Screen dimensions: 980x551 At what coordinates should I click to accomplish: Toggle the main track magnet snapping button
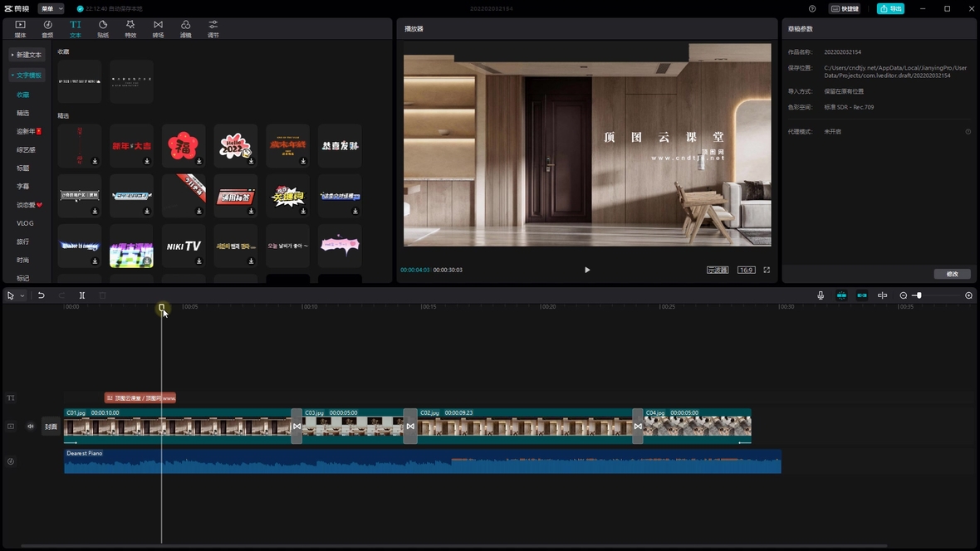(x=841, y=295)
